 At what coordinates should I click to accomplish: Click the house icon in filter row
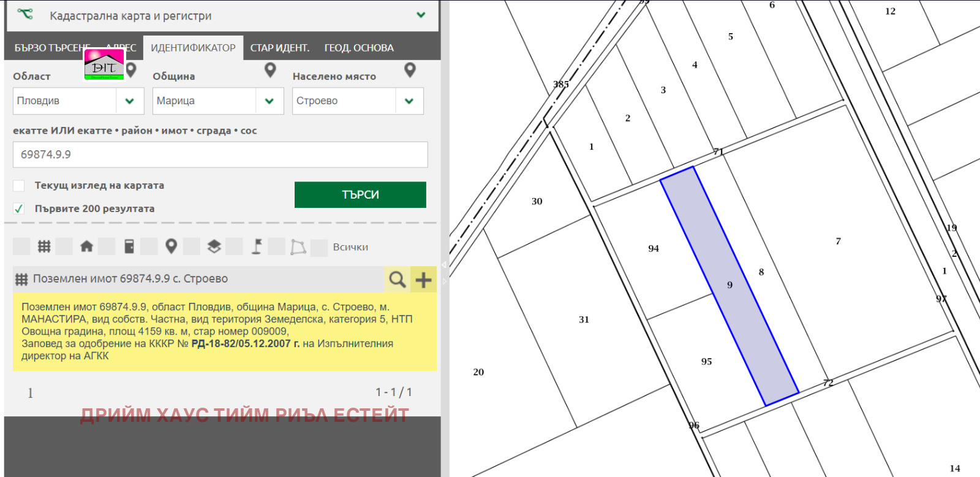pyautogui.click(x=86, y=246)
